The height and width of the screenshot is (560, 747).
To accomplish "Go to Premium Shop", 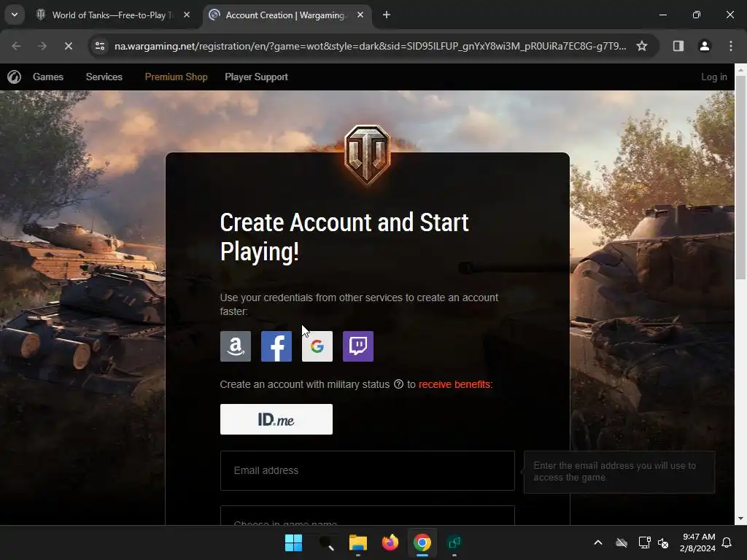I will pyautogui.click(x=177, y=77).
